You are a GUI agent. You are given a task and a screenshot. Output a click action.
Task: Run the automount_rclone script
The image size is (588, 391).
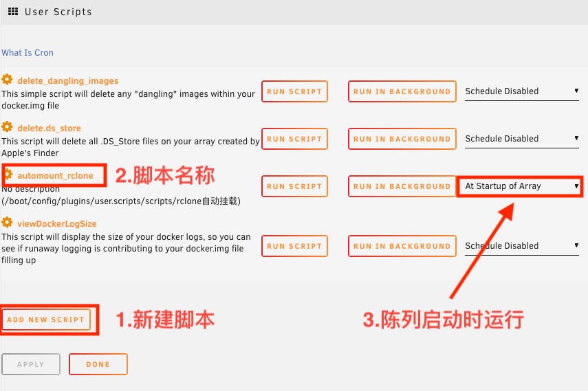294,186
